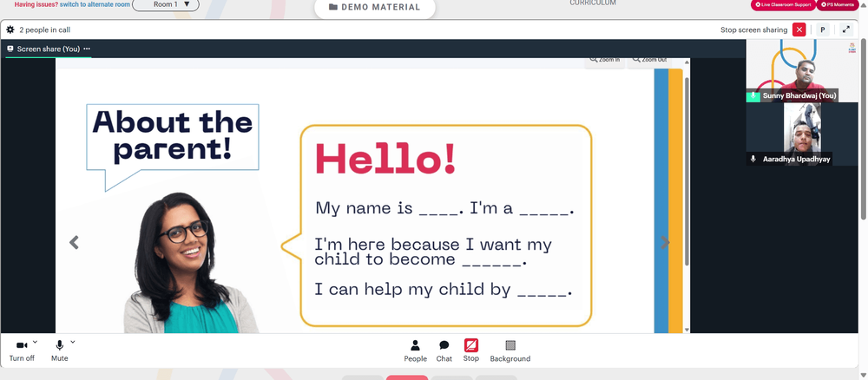The width and height of the screenshot is (868, 380).
Task: Click the shared slide vertical scrollbar
Action: (x=687, y=172)
